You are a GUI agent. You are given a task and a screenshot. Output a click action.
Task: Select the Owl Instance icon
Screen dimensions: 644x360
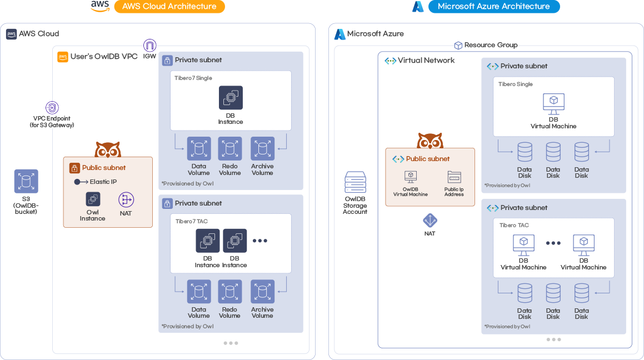(x=93, y=199)
